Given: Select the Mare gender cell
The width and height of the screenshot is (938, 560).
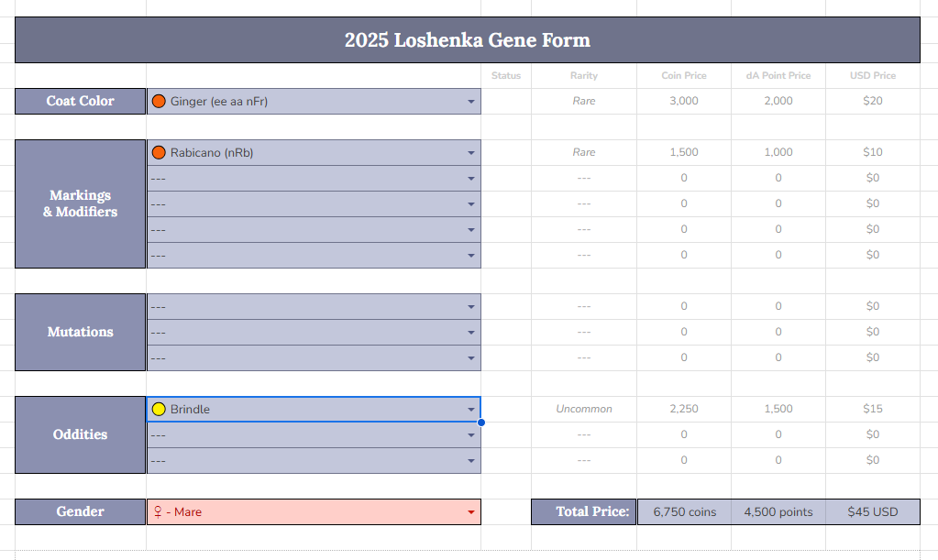Looking at the screenshot, I should tap(315, 512).
